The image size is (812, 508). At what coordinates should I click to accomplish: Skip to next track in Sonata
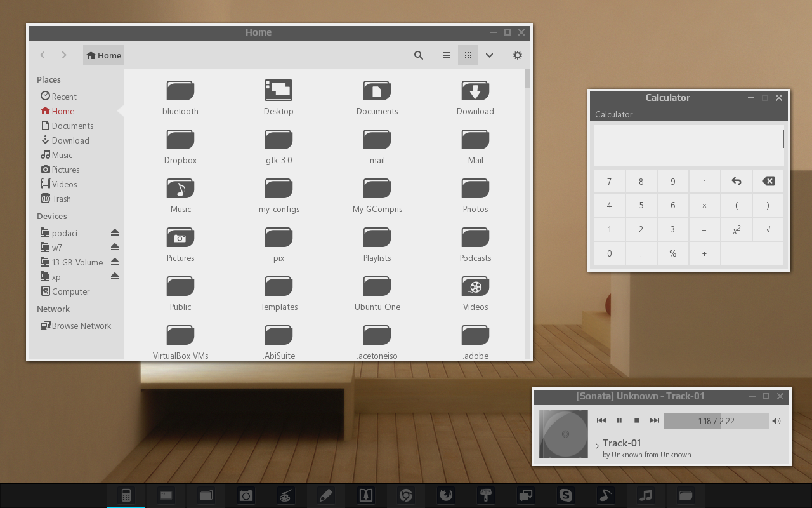655,420
